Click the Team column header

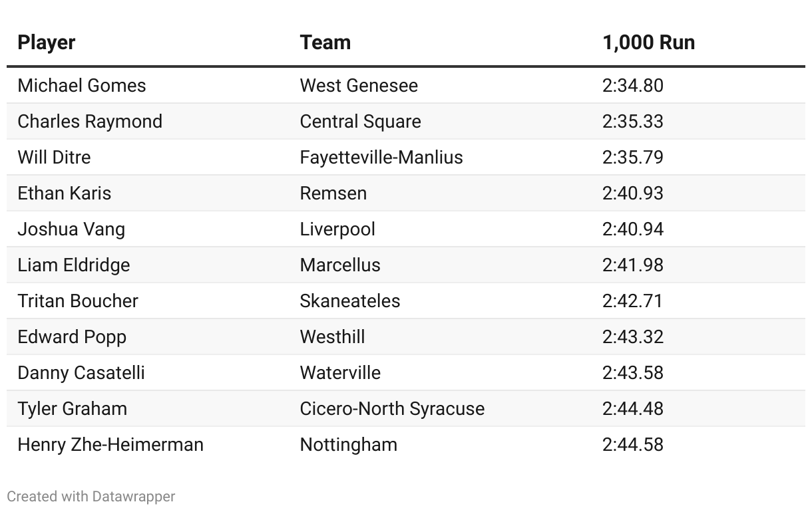[325, 43]
